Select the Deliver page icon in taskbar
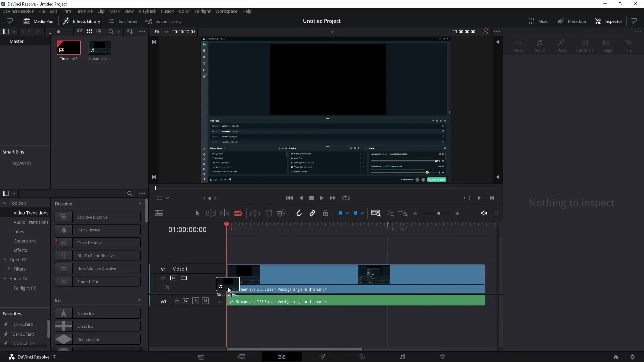The height and width of the screenshot is (362, 644). [443, 357]
